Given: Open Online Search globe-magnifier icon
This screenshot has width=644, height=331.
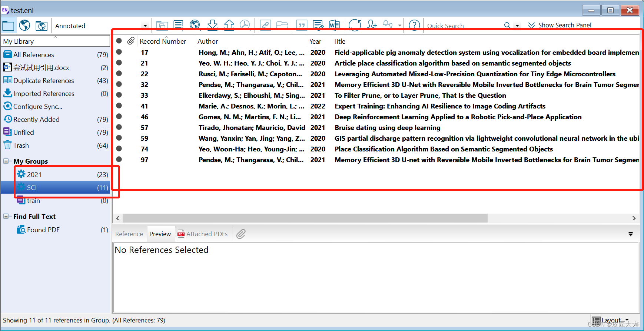Looking at the screenshot, I should point(195,25).
